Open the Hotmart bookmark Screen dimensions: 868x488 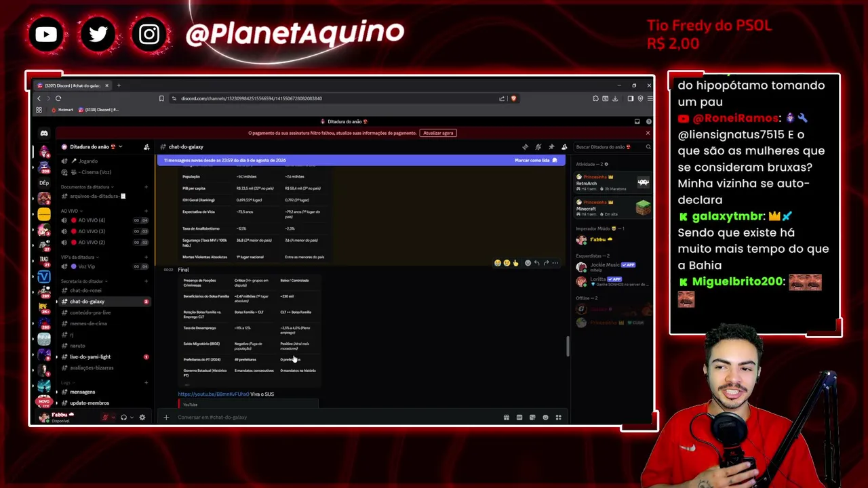[62, 110]
